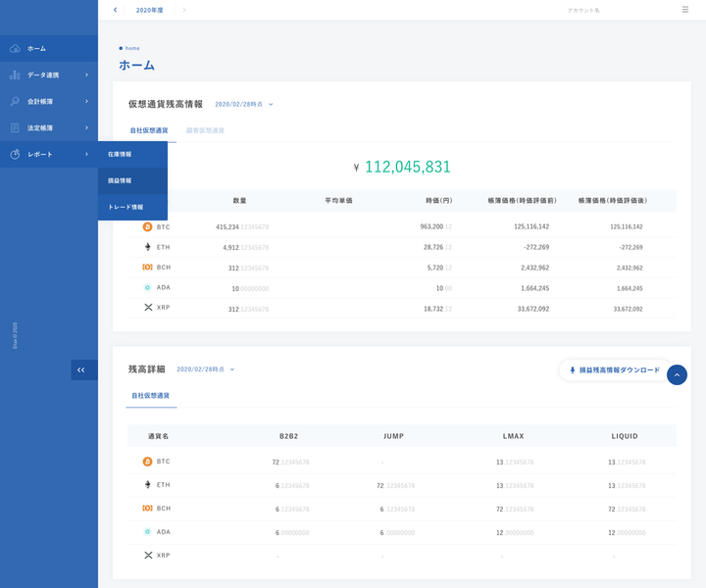Expand the 会計帳簿 sidebar chevron
This screenshot has height=588, width=706.
coord(87,101)
